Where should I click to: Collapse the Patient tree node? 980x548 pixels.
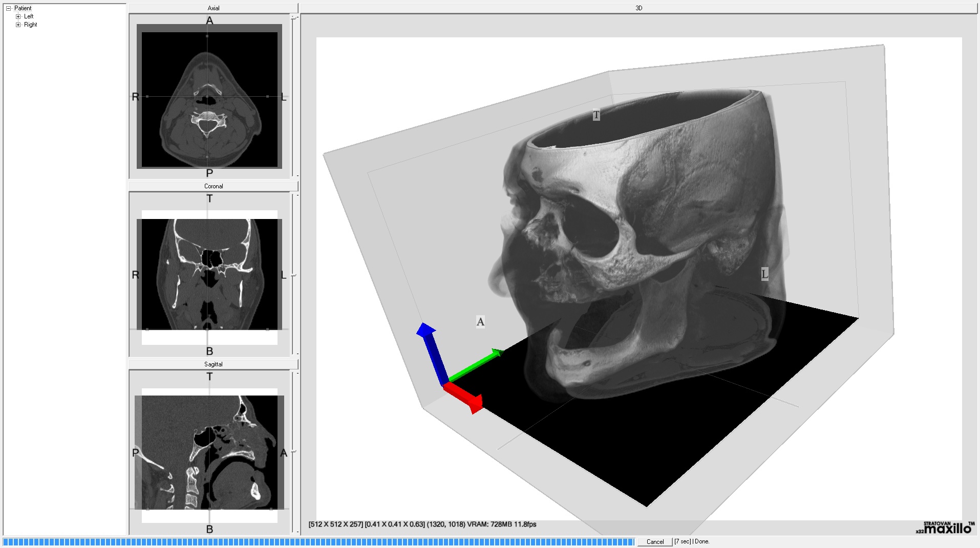pyautogui.click(x=9, y=8)
